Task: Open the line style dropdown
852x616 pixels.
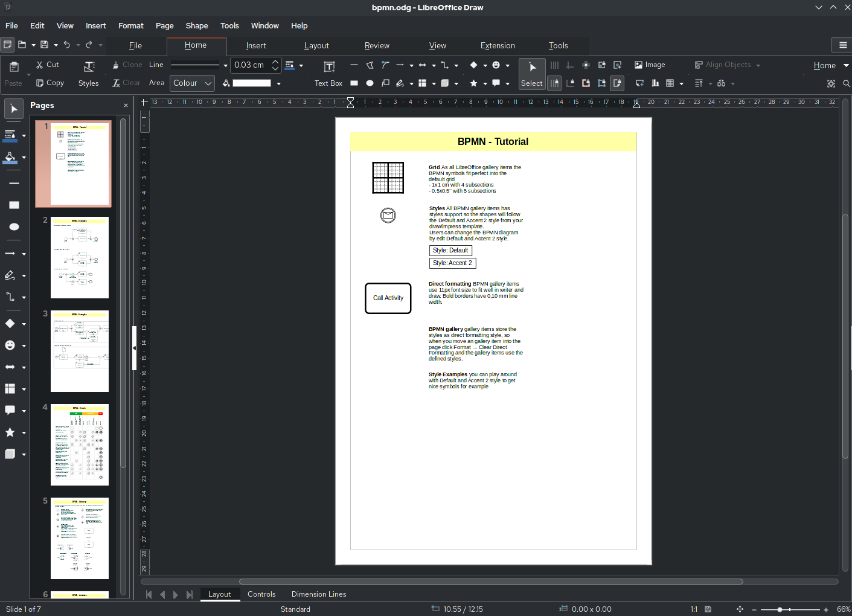Action: click(x=198, y=65)
